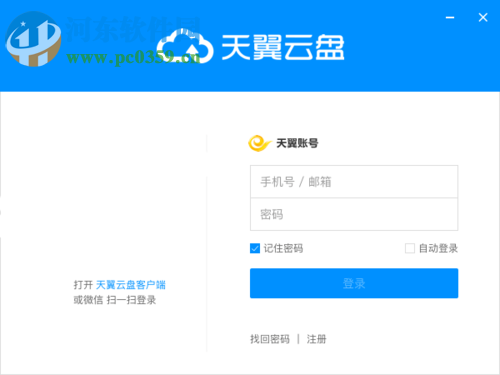
Task: Click the 天翼账号 label text
Action: [297, 143]
